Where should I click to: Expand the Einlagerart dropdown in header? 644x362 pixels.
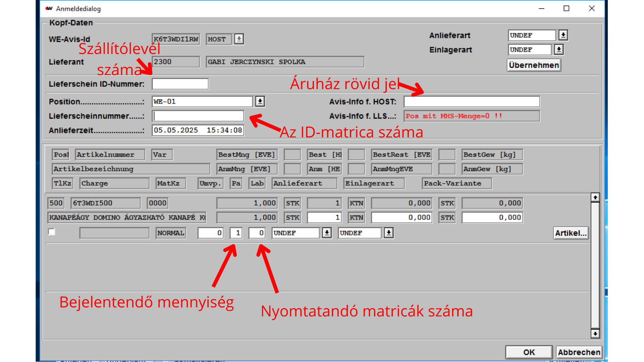tap(558, 50)
